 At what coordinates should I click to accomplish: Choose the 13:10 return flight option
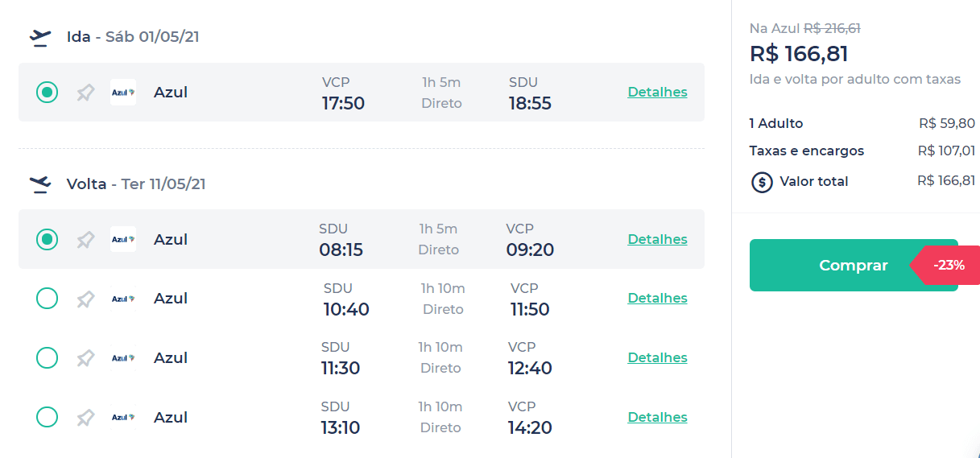48,417
